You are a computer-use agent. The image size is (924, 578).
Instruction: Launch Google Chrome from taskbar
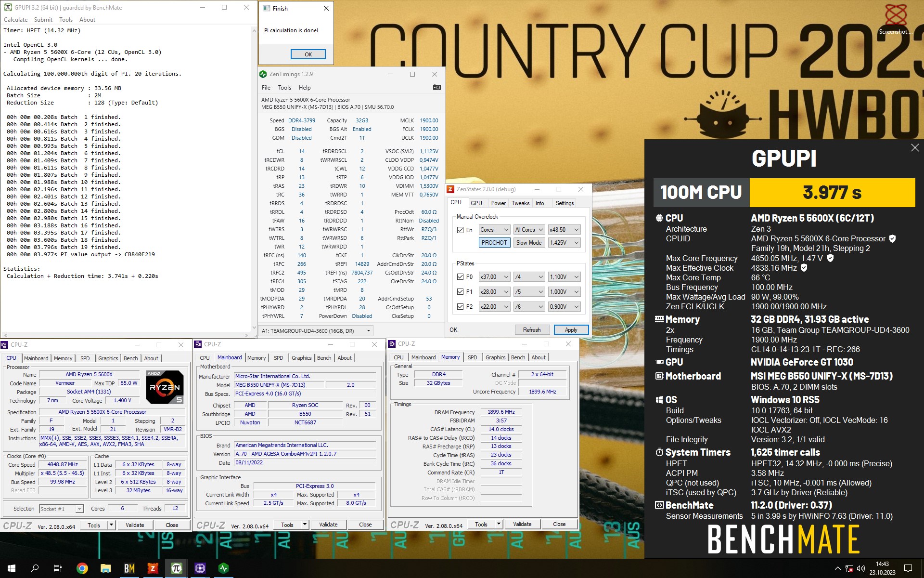click(x=82, y=568)
